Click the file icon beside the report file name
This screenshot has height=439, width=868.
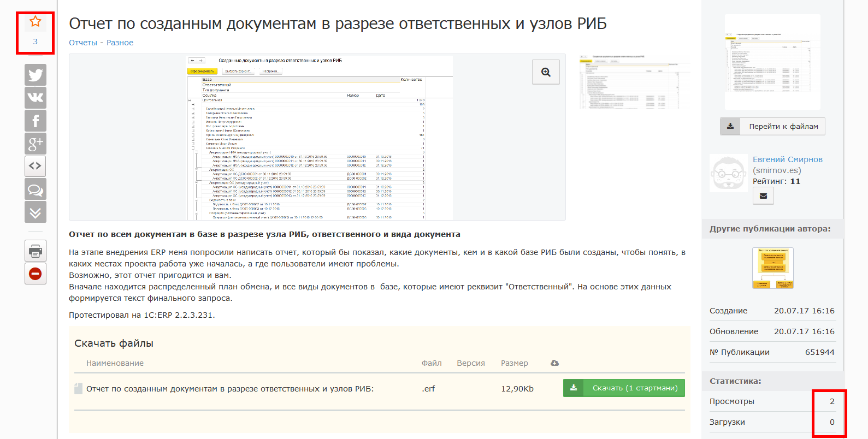click(79, 388)
